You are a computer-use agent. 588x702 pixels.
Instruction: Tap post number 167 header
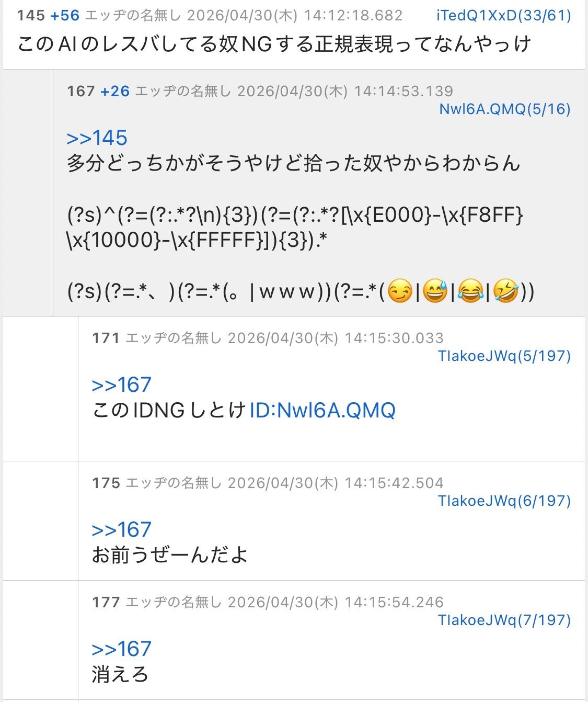coord(81,91)
